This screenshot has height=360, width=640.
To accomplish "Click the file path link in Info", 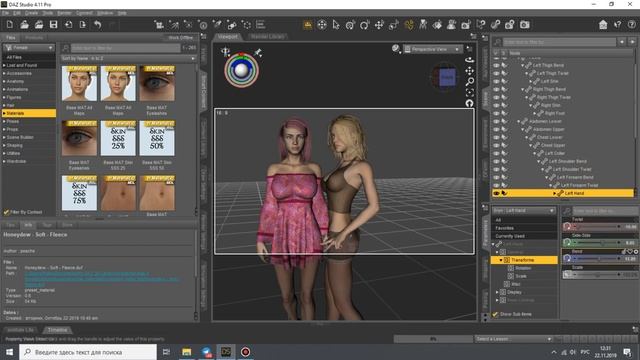I will 102,279.
